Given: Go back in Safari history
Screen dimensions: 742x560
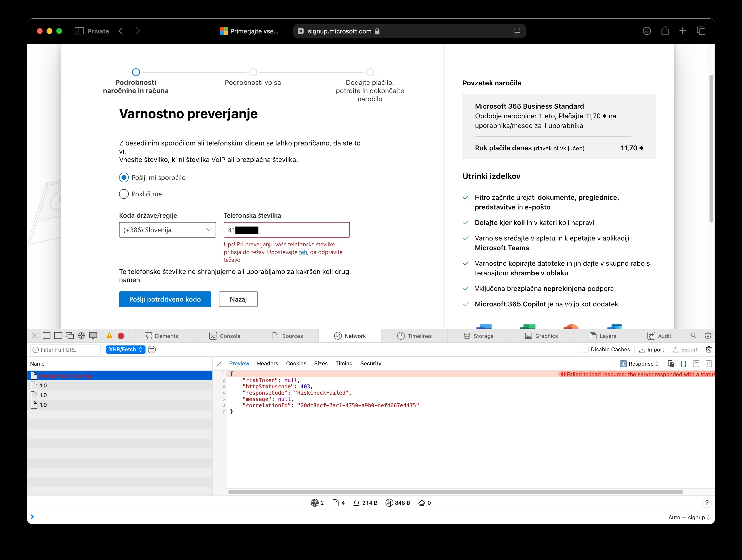Looking at the screenshot, I should (x=121, y=31).
